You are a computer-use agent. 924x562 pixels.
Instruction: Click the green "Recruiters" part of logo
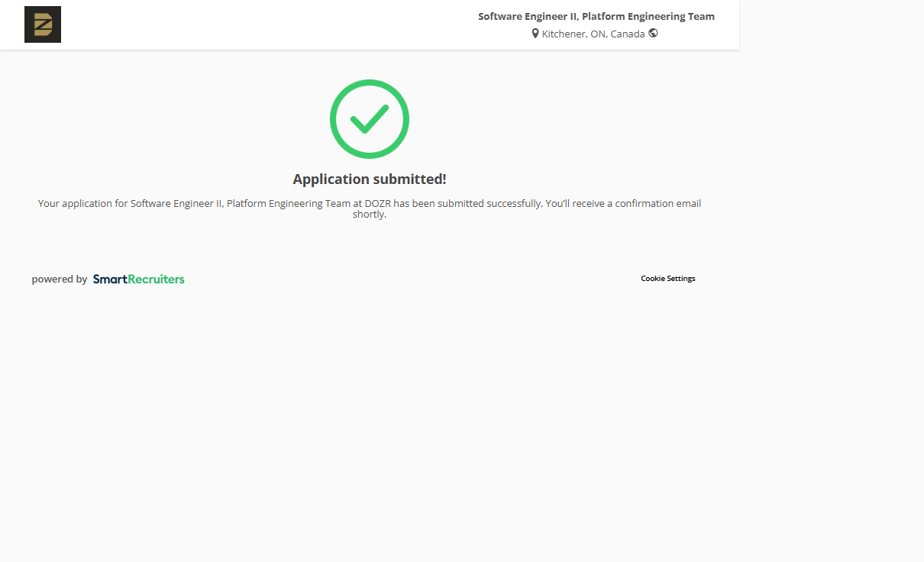point(156,279)
